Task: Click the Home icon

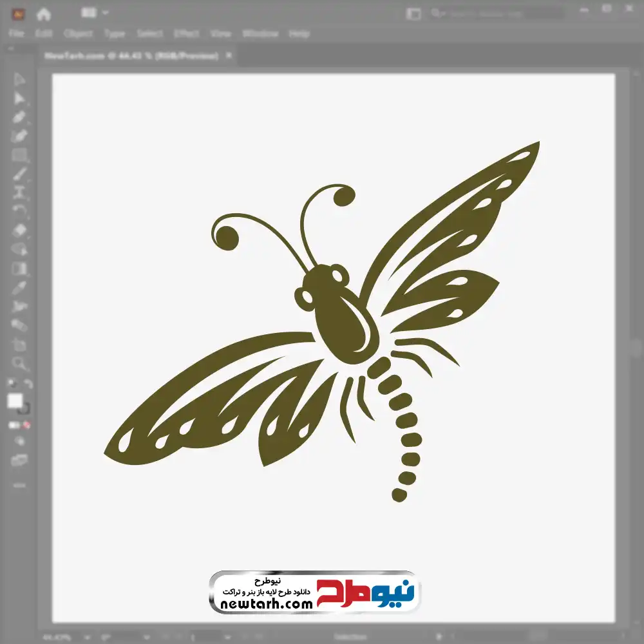Action: click(x=44, y=14)
